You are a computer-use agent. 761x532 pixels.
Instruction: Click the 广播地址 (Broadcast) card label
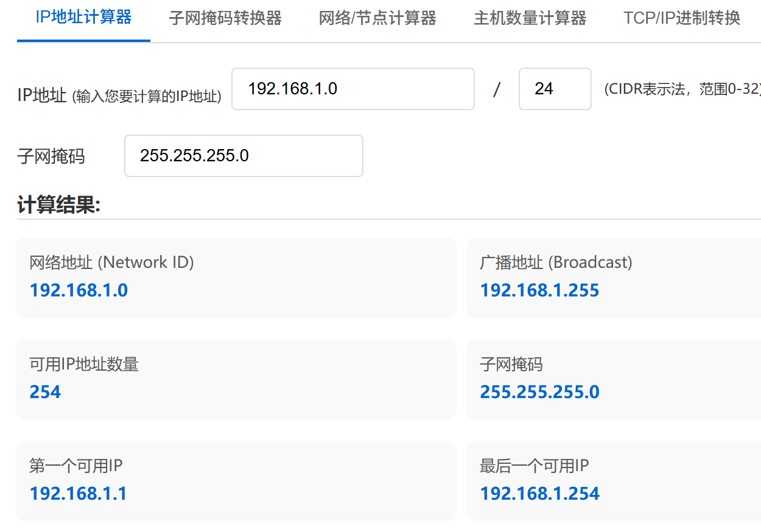pos(556,262)
